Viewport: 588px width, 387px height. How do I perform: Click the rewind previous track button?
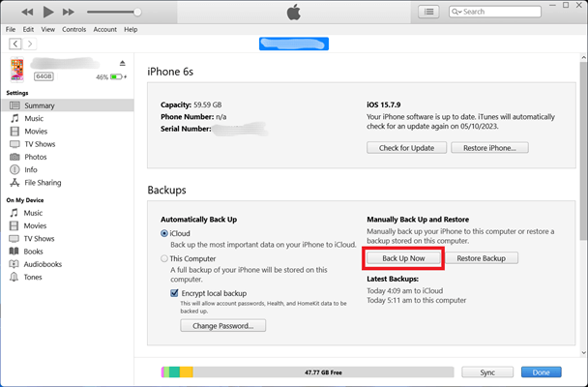(26, 13)
